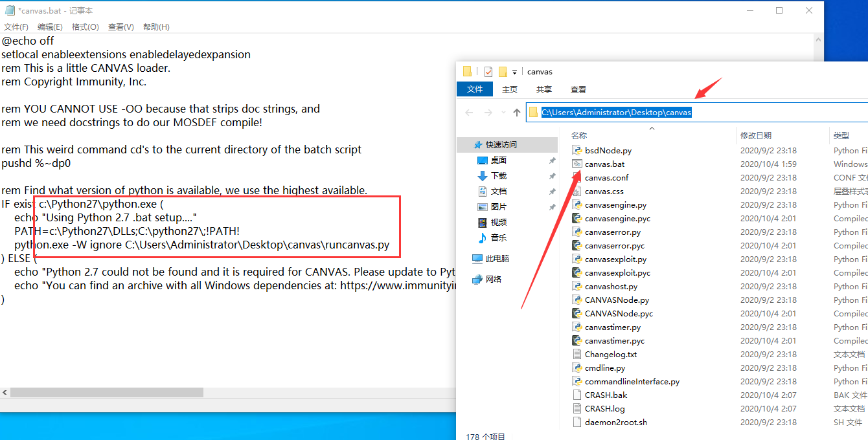
Task: Select the canvastimer.pyc file icon
Action: (577, 340)
